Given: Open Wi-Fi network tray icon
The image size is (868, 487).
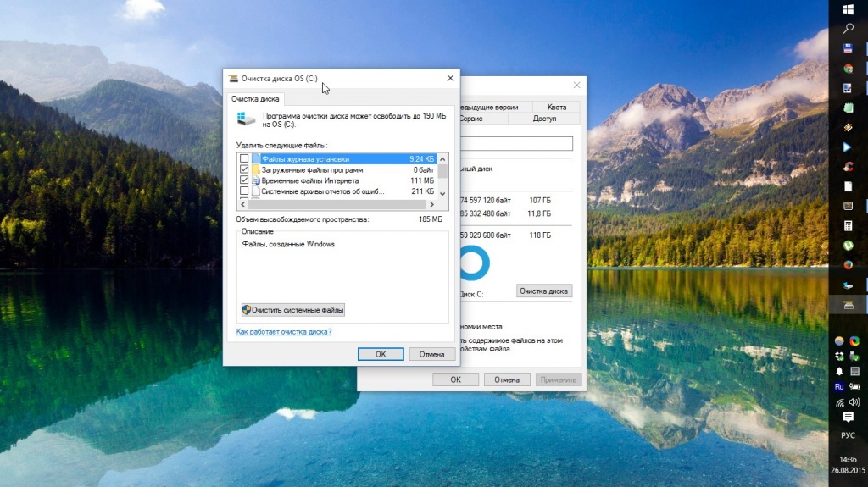Looking at the screenshot, I should coord(840,402).
